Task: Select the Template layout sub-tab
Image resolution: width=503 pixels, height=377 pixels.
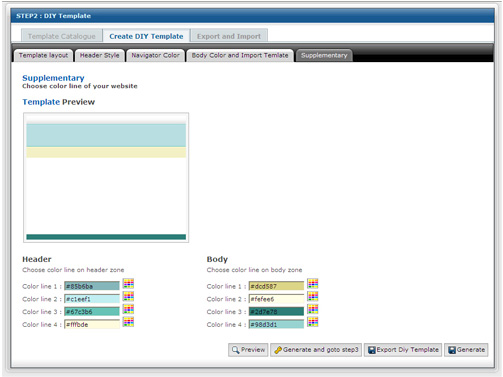Action: (43, 55)
